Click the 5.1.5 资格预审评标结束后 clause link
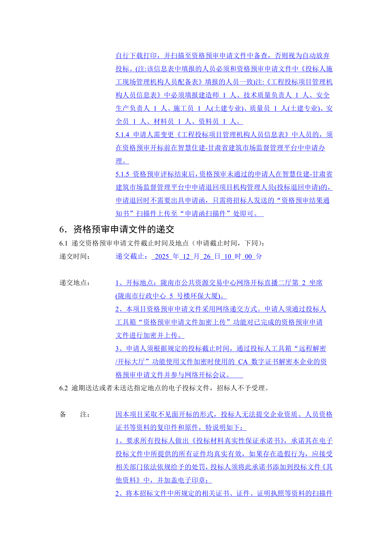The image size is (392, 554). 224,174
